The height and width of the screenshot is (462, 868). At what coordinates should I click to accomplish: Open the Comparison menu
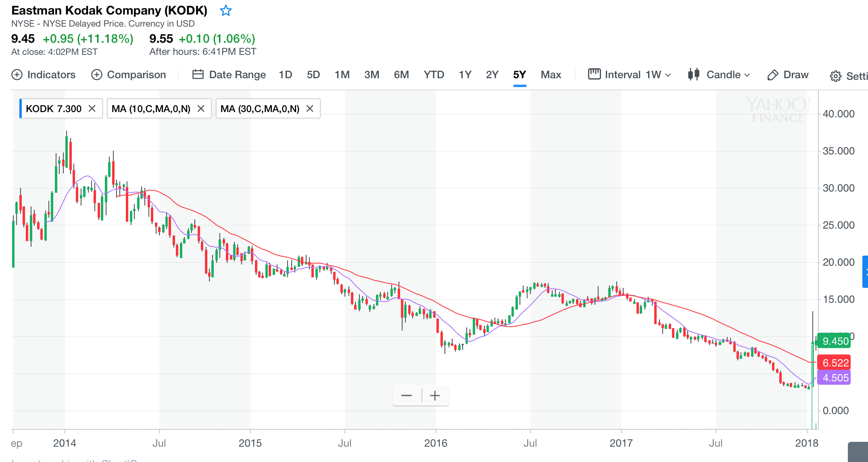tap(129, 75)
